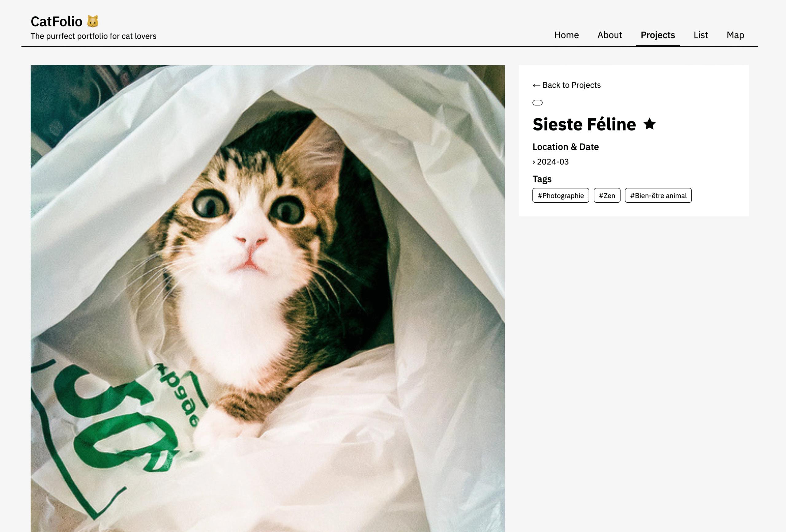Select the Home menu item
Viewport: 786px width, 532px height.
point(566,35)
